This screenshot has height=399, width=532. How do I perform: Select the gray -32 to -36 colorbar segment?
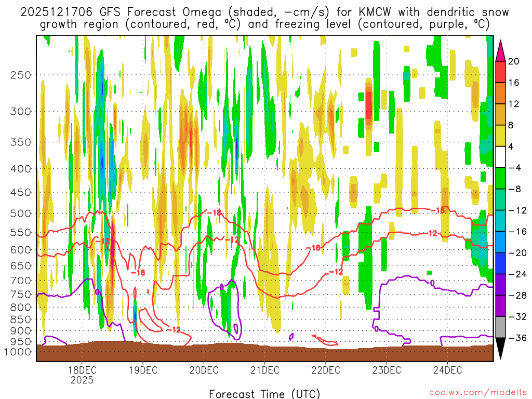coord(501,327)
